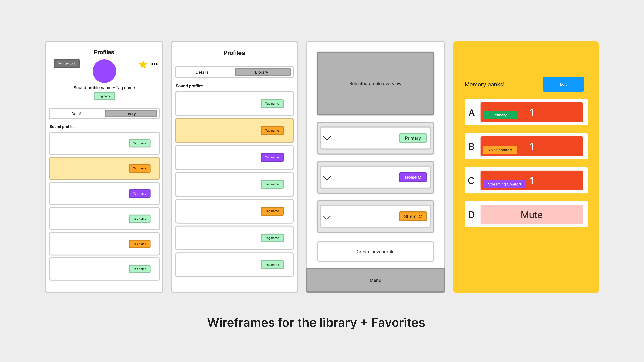Switch to Details tab in first Profiles screen
The image size is (644, 362).
(77, 114)
